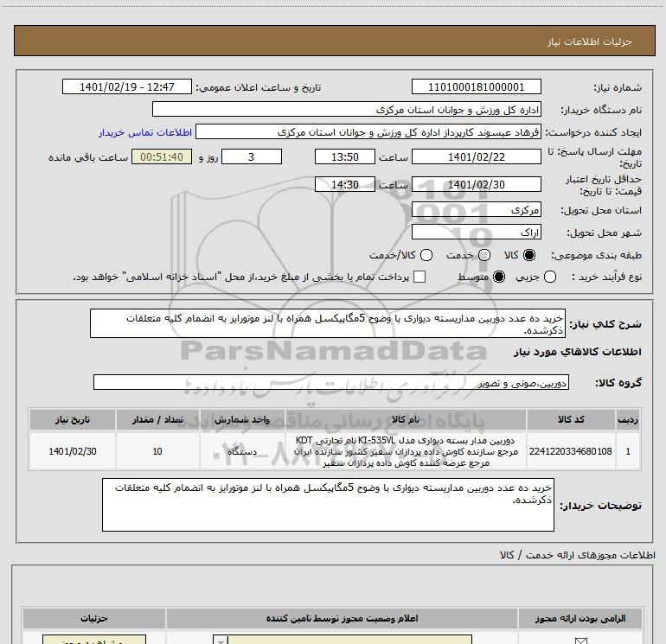Viewport: 666px width, 644px height.
Task: Click the view permit button in جزئیات column
Action: tap(94, 640)
